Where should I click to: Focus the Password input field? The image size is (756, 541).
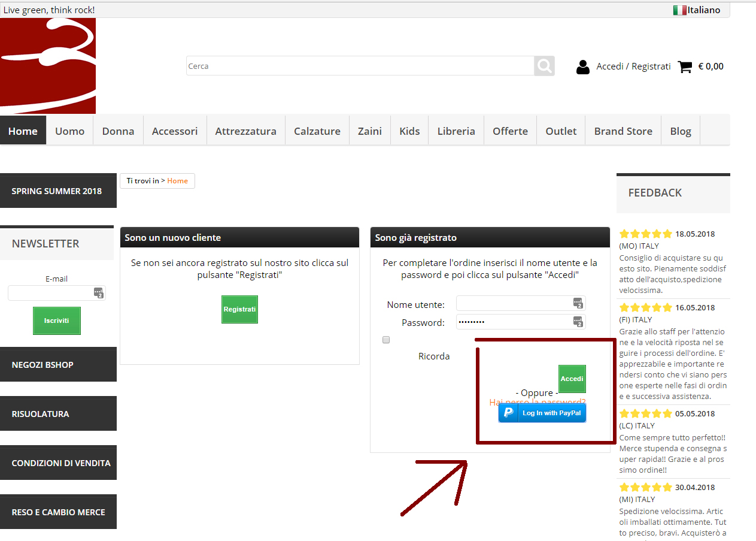(521, 322)
